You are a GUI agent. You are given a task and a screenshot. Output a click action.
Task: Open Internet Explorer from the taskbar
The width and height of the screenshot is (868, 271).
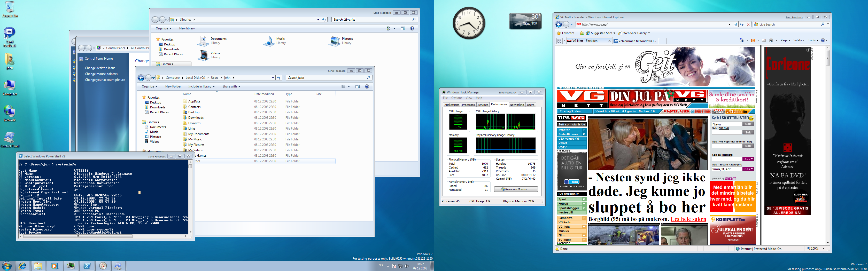(22, 266)
